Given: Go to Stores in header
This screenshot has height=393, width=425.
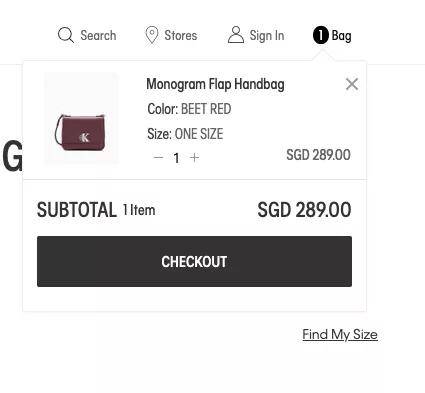Looking at the screenshot, I should (x=181, y=35).
